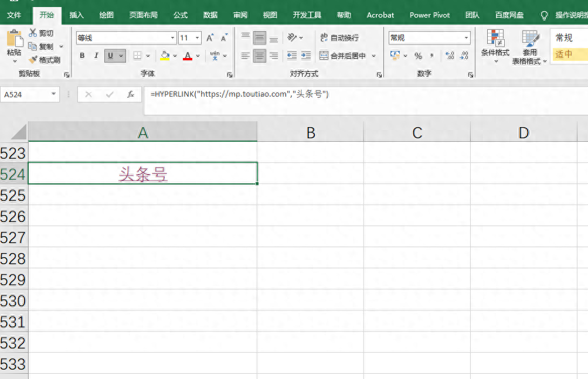Click 合并后居中 merge and center

point(342,56)
